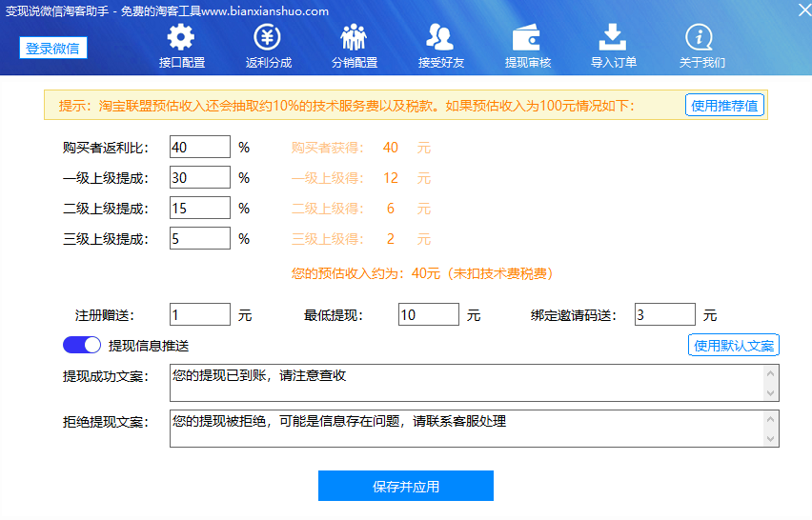Focus the 三级上级提成 input box

pyautogui.click(x=200, y=238)
